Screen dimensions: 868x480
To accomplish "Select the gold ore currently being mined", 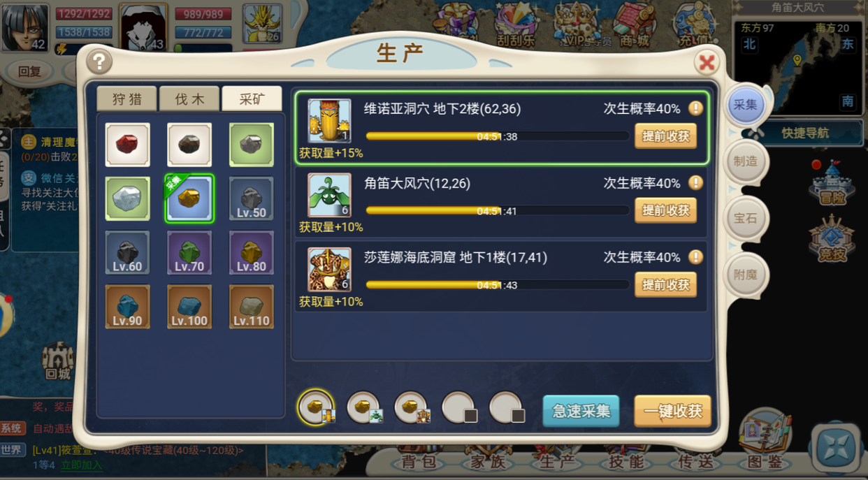I will [x=189, y=199].
